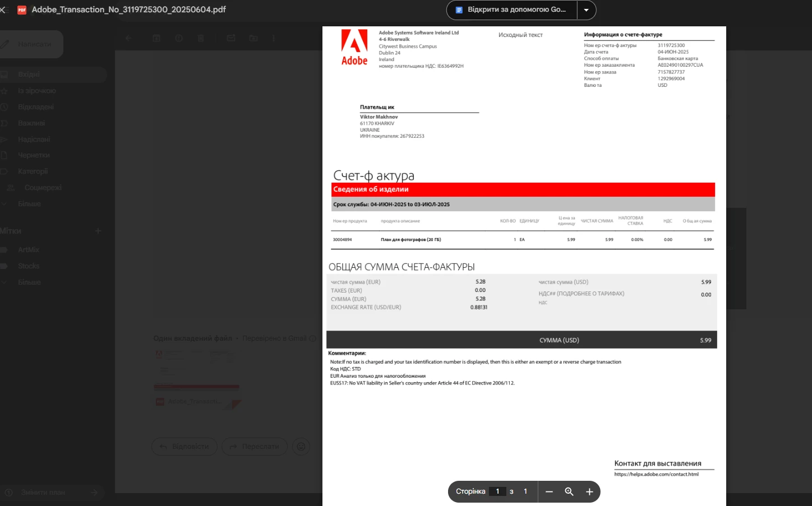Open the PDF with Google Docs button
The width and height of the screenshot is (812, 506).
pos(511,10)
